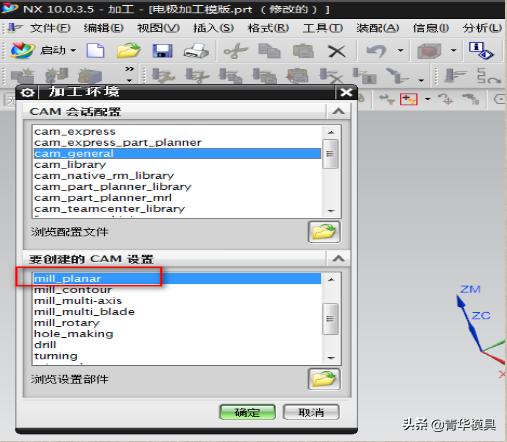Click the 取消 button

click(311, 412)
